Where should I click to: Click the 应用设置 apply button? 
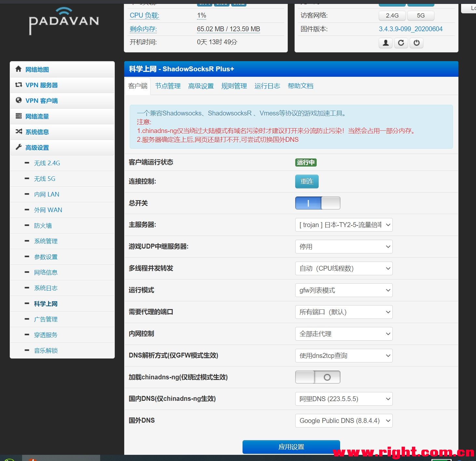(291, 447)
